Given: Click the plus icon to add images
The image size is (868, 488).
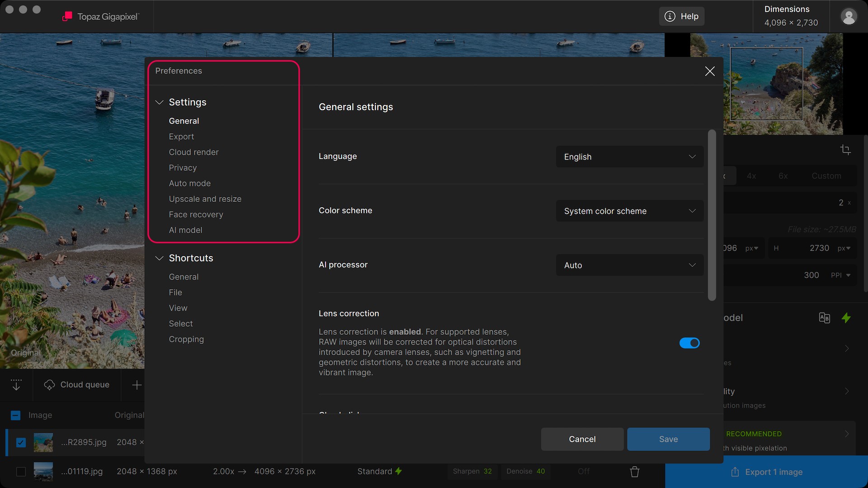Looking at the screenshot, I should click(x=137, y=385).
